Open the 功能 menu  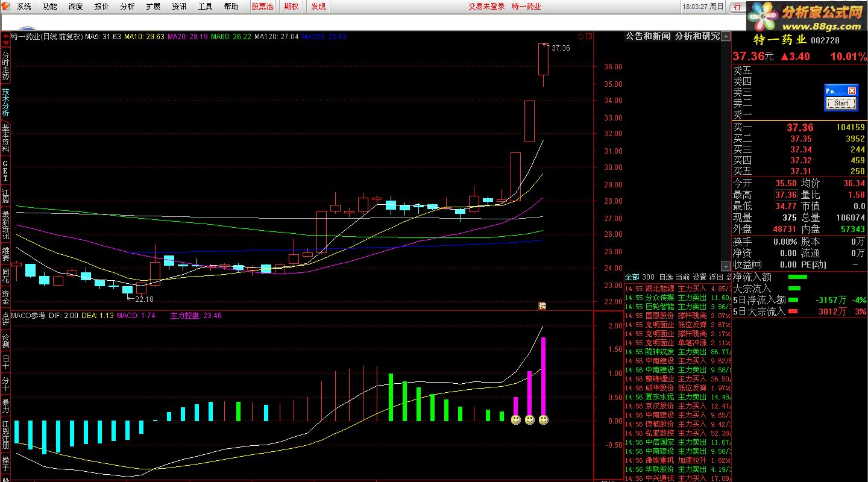(x=50, y=7)
